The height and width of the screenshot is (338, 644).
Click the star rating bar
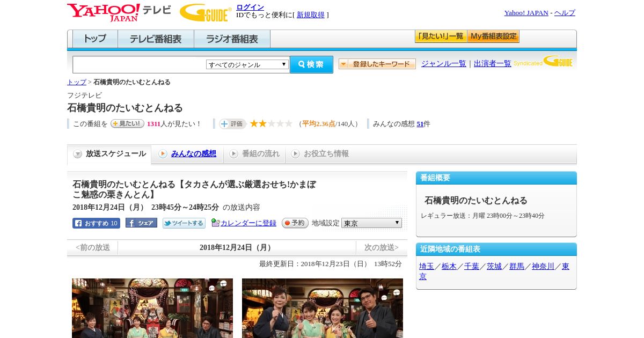point(271,123)
